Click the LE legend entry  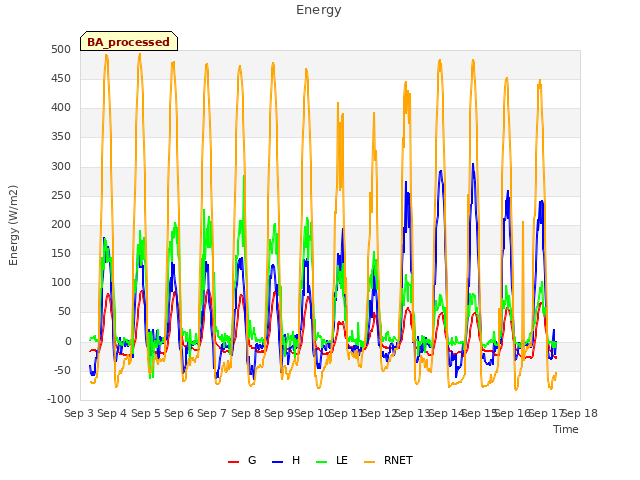coord(332,460)
